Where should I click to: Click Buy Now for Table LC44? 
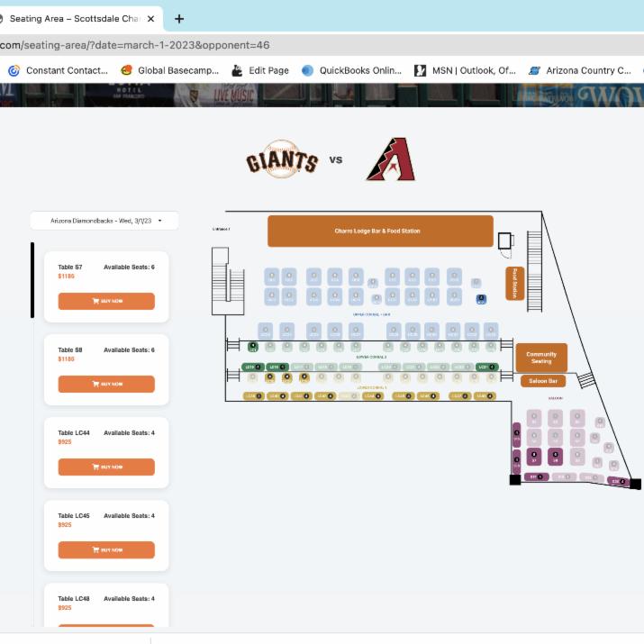106,467
